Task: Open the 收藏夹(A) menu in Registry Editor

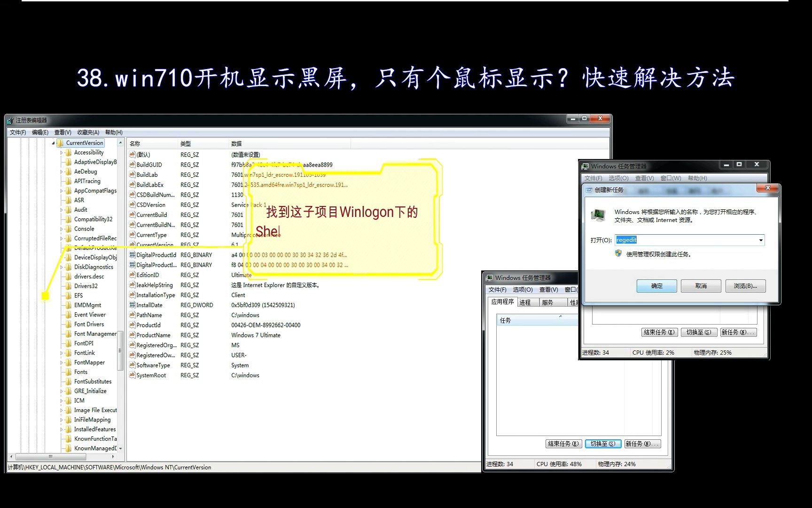Action: coord(87,132)
